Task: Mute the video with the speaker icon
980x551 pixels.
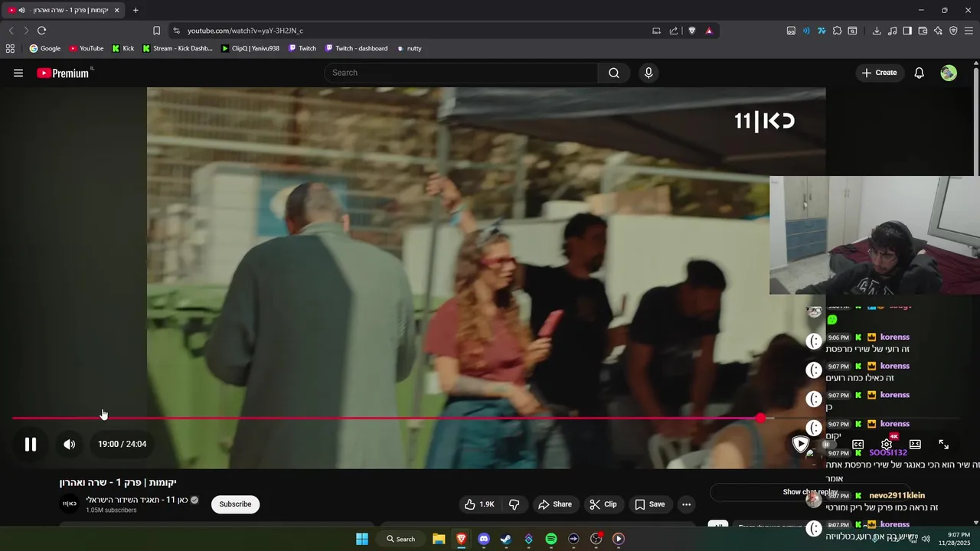Action: pos(69,444)
